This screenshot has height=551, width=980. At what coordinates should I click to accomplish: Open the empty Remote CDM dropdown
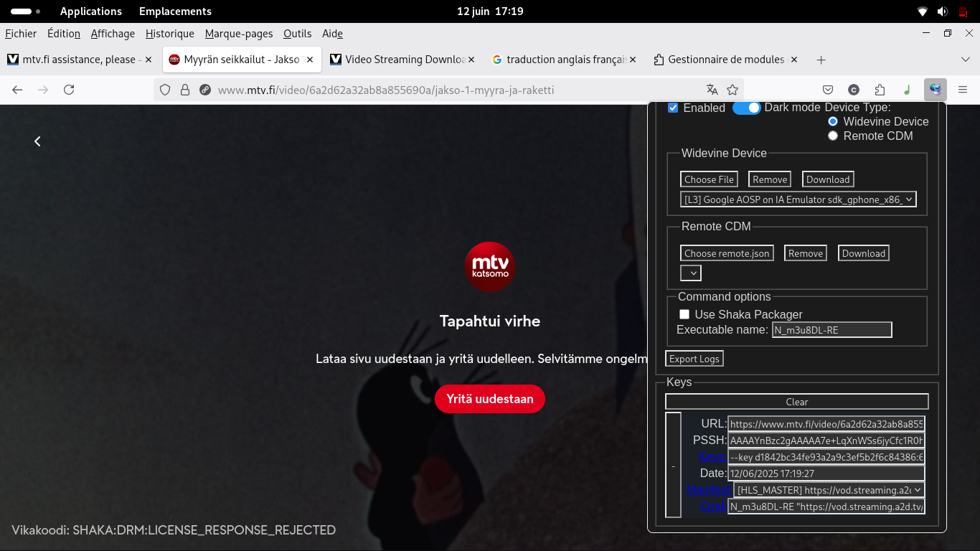point(691,273)
